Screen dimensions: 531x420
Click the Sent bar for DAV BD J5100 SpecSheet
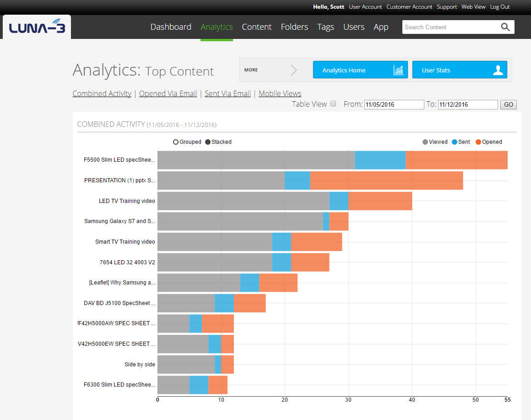pyautogui.click(x=224, y=303)
